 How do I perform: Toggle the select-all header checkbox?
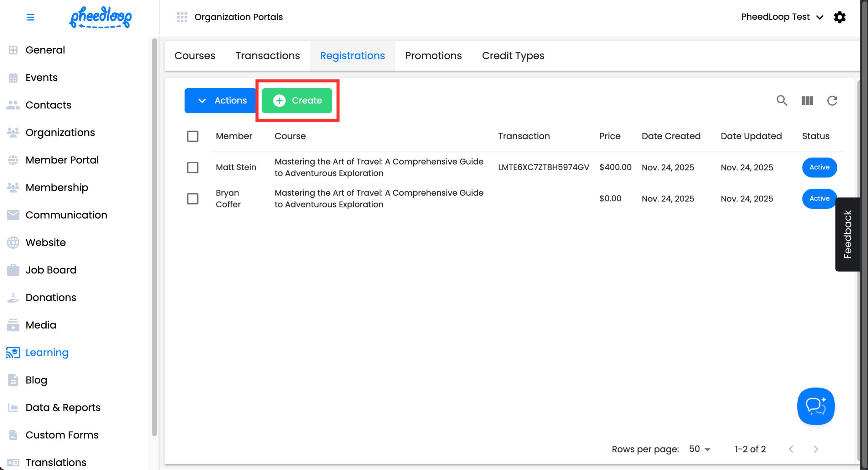coord(193,136)
